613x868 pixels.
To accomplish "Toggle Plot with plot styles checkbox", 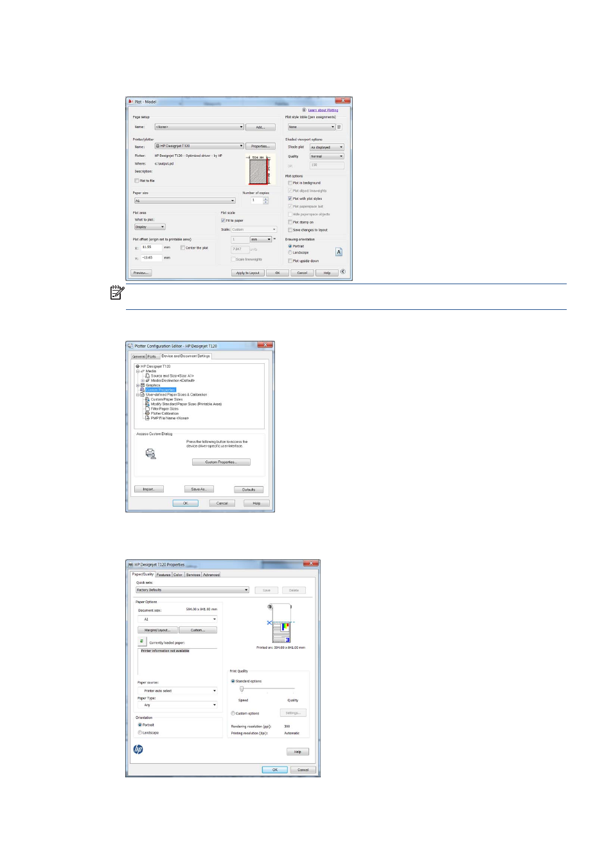I will pos(290,199).
